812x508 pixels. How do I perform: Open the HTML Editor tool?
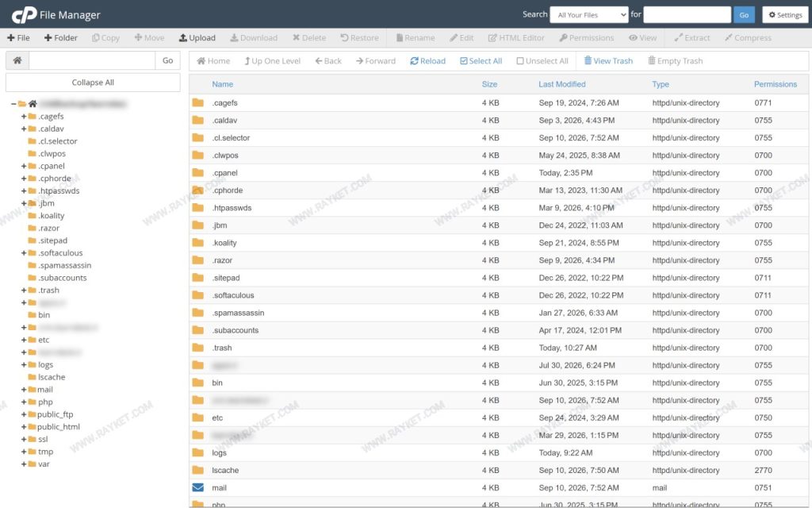point(516,38)
